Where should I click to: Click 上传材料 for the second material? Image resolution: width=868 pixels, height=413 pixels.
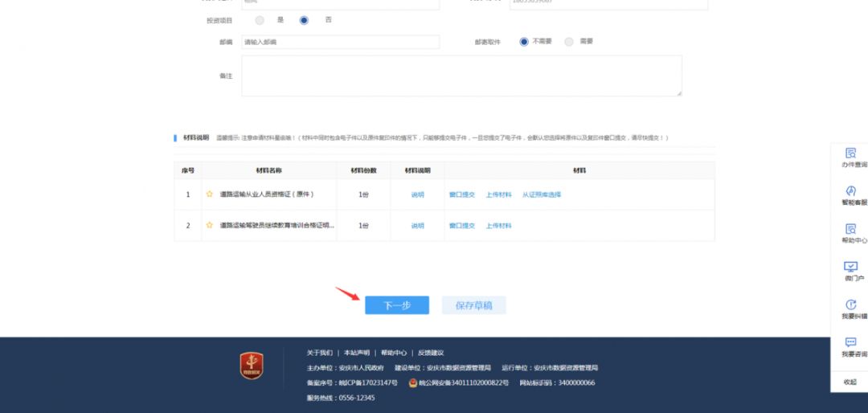[498, 226]
